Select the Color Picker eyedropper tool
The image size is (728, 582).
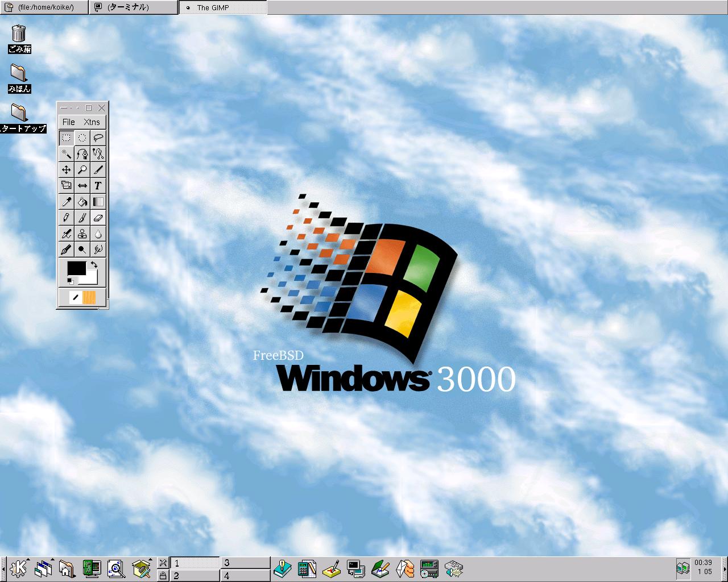click(67, 201)
